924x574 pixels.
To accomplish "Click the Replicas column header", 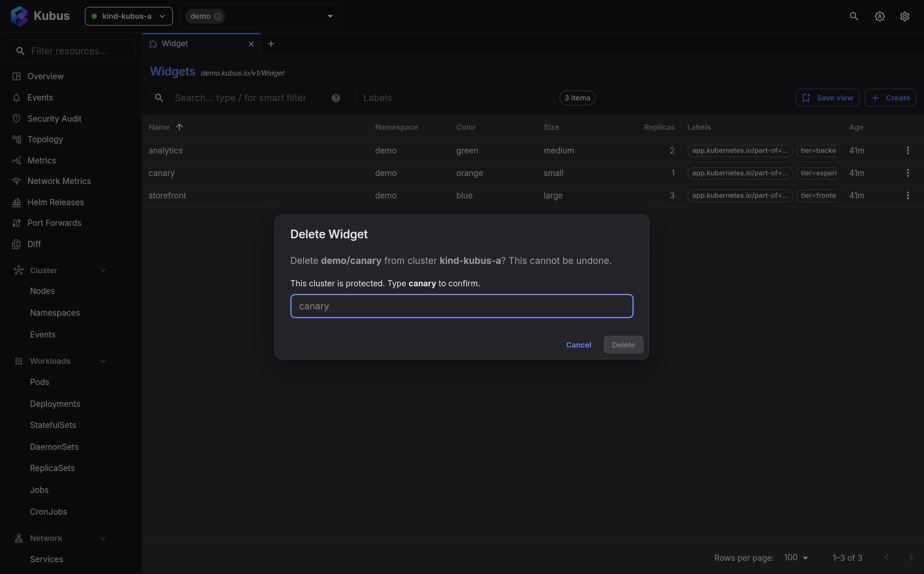I will pyautogui.click(x=659, y=127).
